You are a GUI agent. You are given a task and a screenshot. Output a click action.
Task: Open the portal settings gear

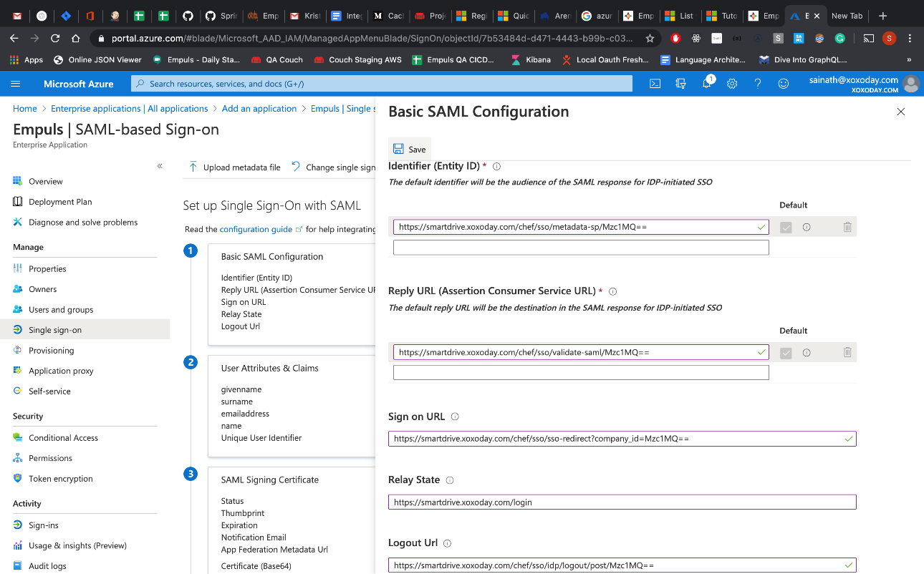point(732,84)
